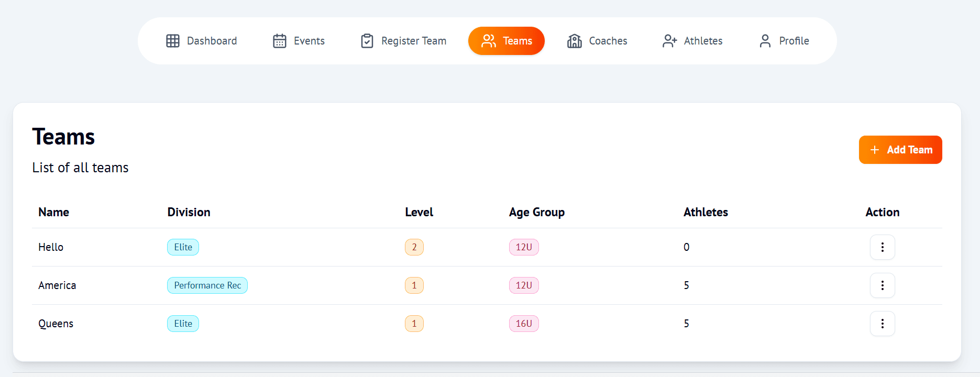This screenshot has height=377, width=980.
Task: Click the Add Team button label
Action: pos(910,150)
